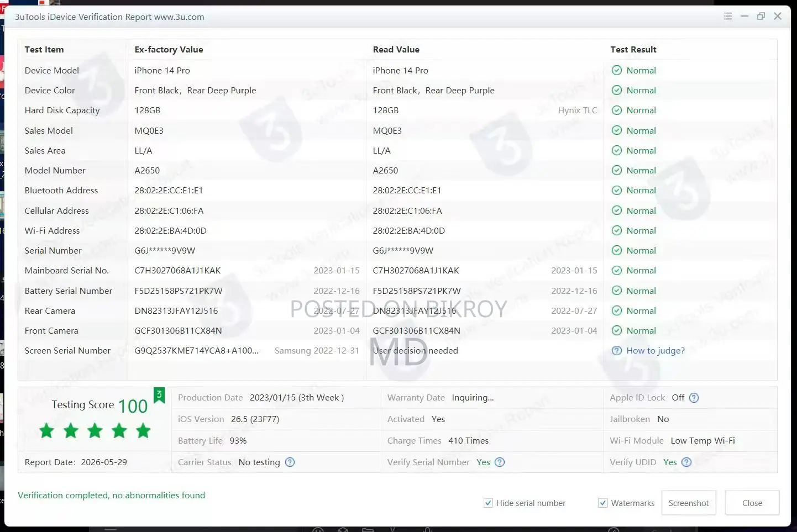Select the check icon in Hard Disk Capacity row
The image size is (797, 532).
click(x=617, y=110)
